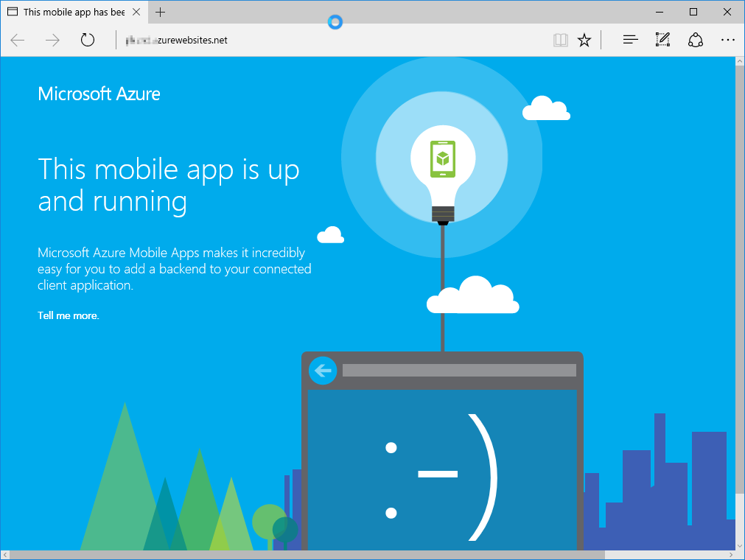
Task: Open the Hub three-lines icon
Action: (630, 40)
